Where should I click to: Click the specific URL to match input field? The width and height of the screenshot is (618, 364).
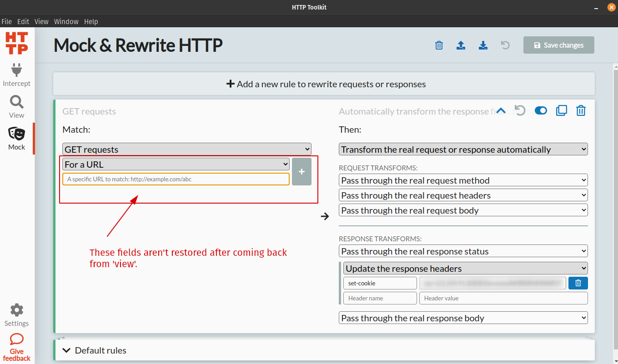click(176, 179)
